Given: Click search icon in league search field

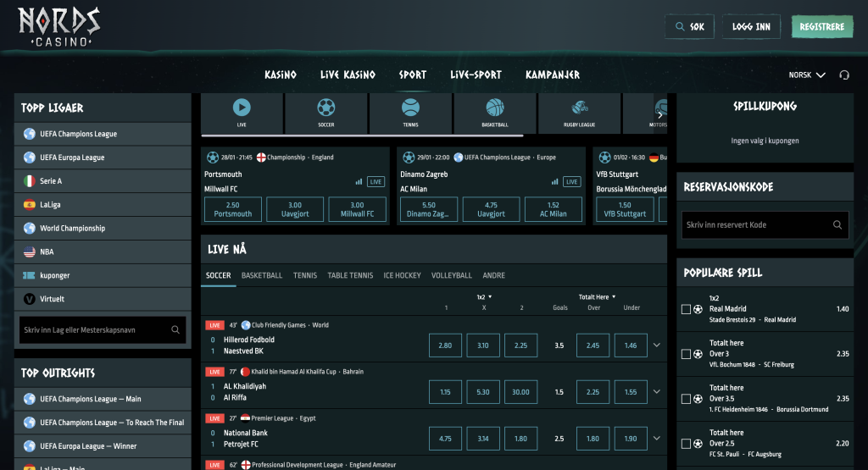Looking at the screenshot, I should coord(175,329).
